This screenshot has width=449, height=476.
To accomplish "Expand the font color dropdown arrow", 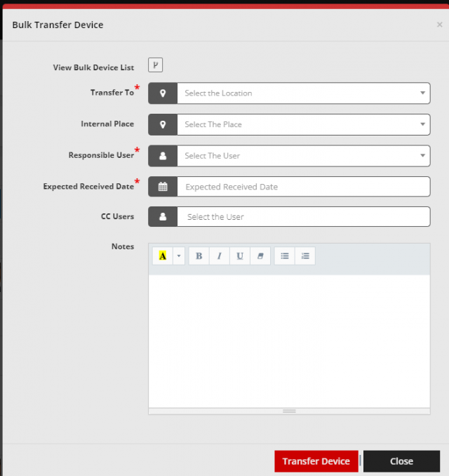I will coord(179,256).
